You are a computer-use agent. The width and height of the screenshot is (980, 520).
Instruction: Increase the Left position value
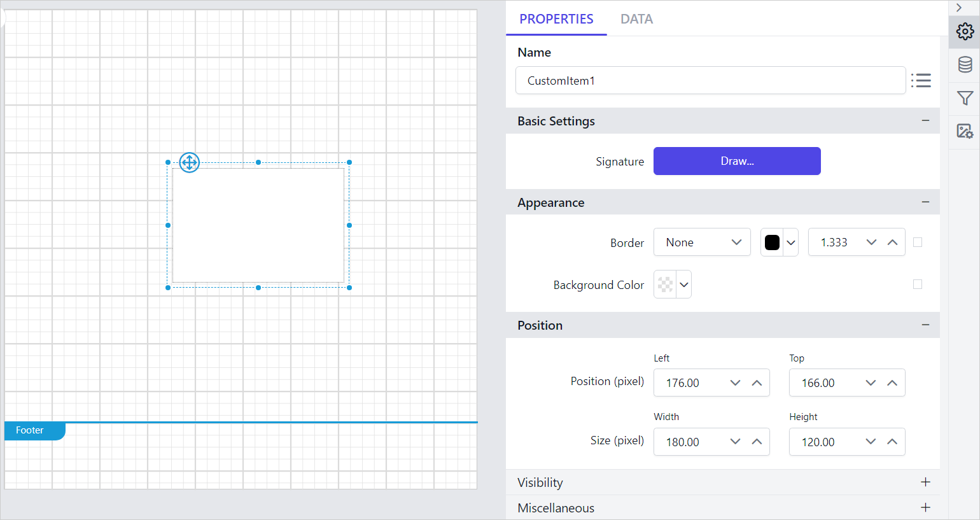(x=757, y=383)
